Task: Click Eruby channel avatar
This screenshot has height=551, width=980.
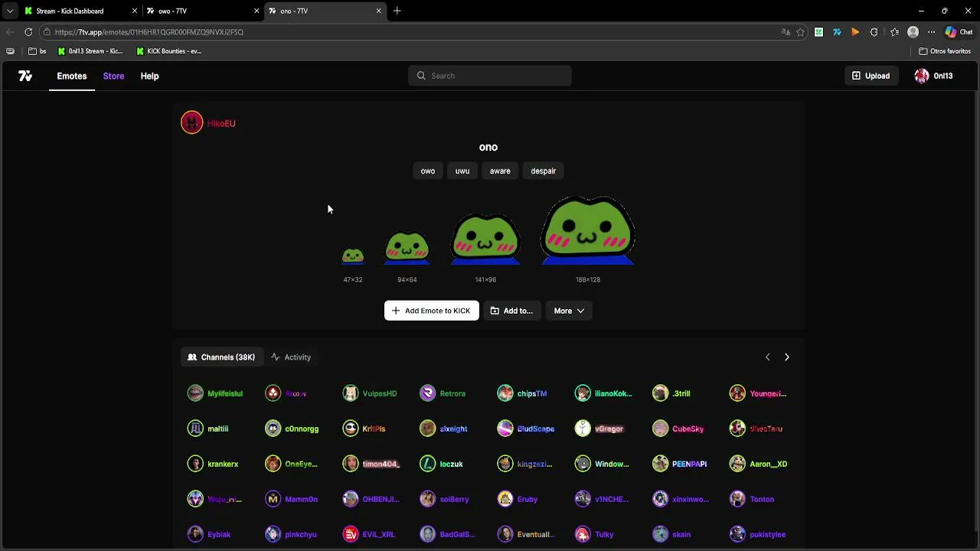Action: click(505, 499)
